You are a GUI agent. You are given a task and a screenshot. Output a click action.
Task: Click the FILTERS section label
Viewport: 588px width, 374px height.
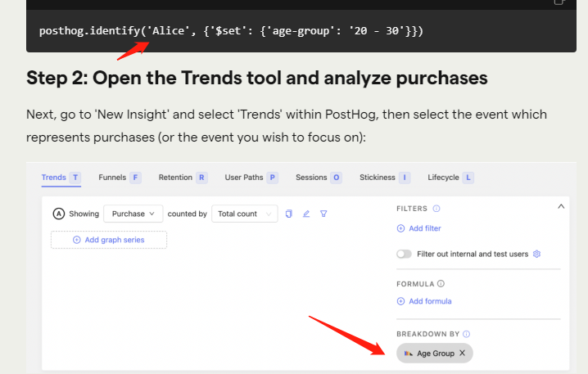[x=412, y=209]
